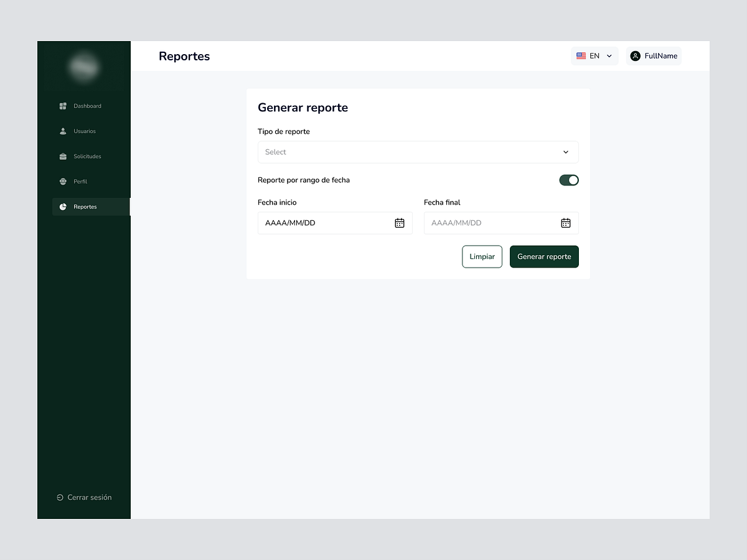Open the Tipo de reporte Select dropdown
The width and height of the screenshot is (747, 560).
point(418,152)
